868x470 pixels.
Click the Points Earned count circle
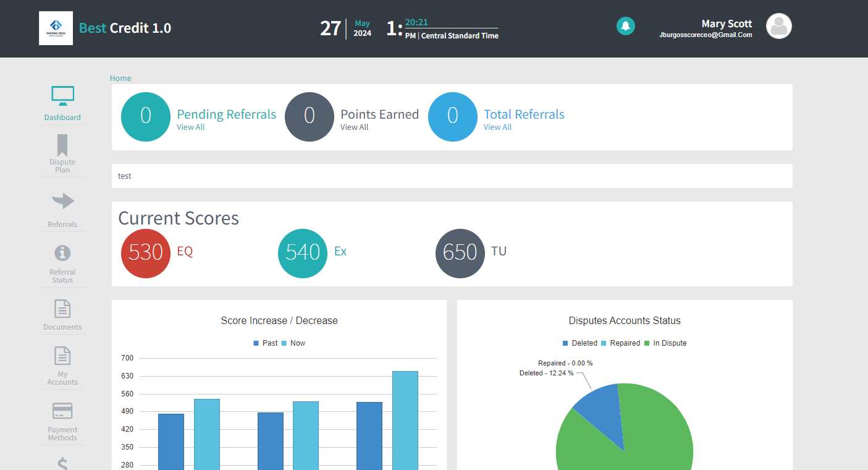310,117
